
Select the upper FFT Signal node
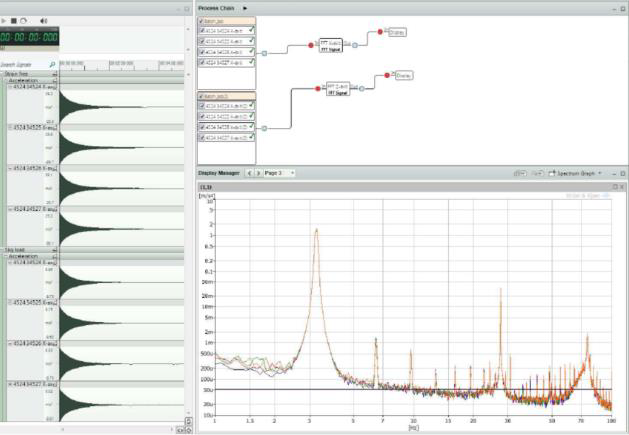pos(331,45)
